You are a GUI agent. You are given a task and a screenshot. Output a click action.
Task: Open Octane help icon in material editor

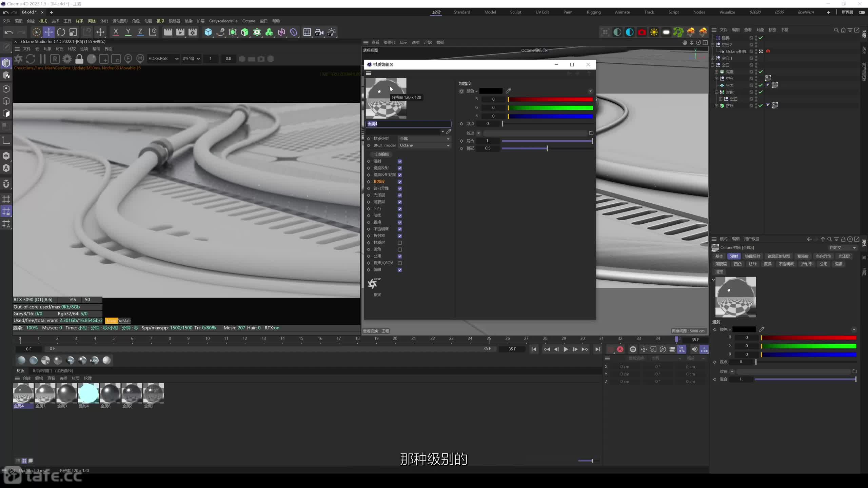click(x=374, y=283)
